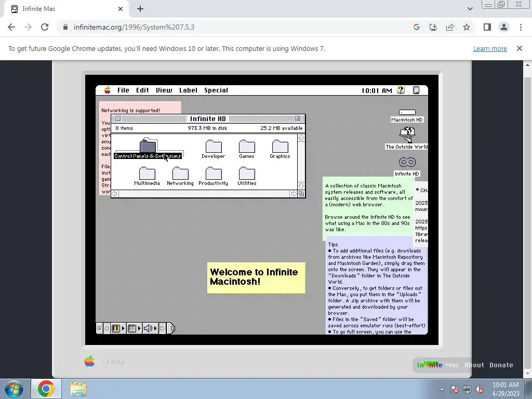Open the Special menu
The width and height of the screenshot is (532, 399).
tap(216, 90)
